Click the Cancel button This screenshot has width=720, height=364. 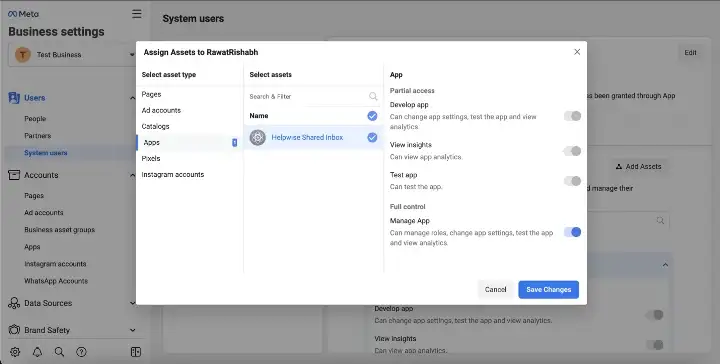tap(495, 290)
